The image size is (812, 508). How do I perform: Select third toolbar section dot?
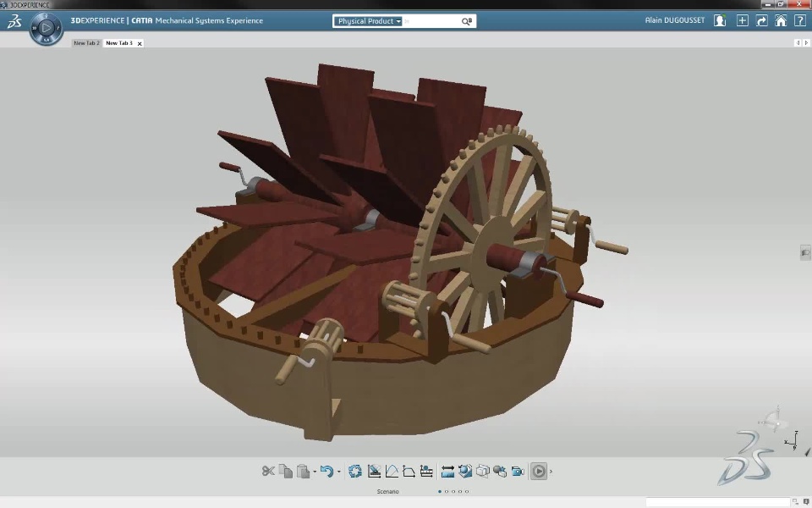point(453,491)
